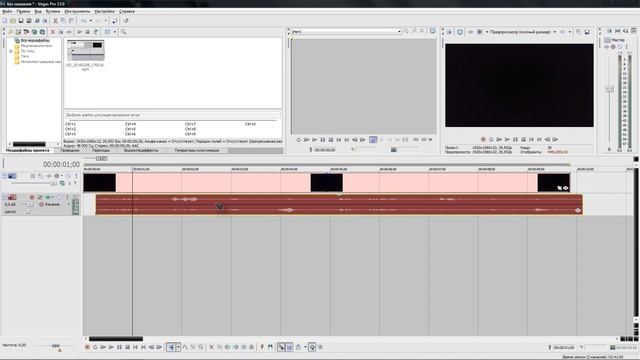Import media into Project Media panel
The image size is (640, 360).
[x=11, y=32]
